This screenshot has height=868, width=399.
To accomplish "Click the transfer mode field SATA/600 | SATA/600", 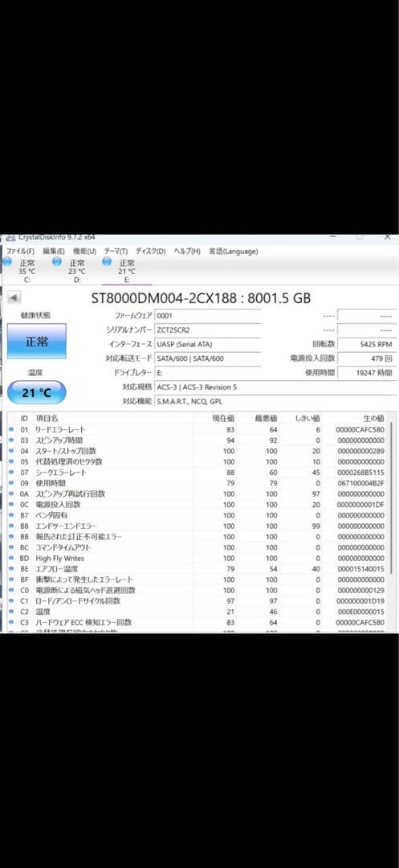I will coord(207,358).
